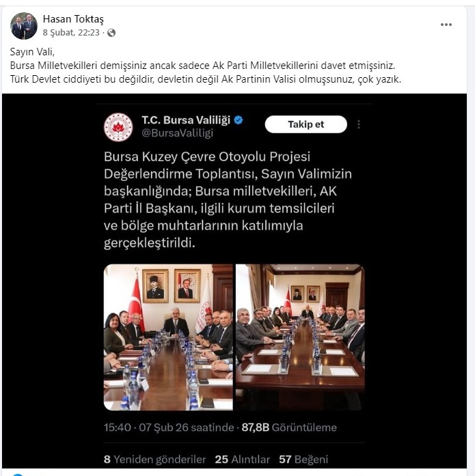
Task: Click the 57 Beğeni count
Action: click(x=303, y=460)
